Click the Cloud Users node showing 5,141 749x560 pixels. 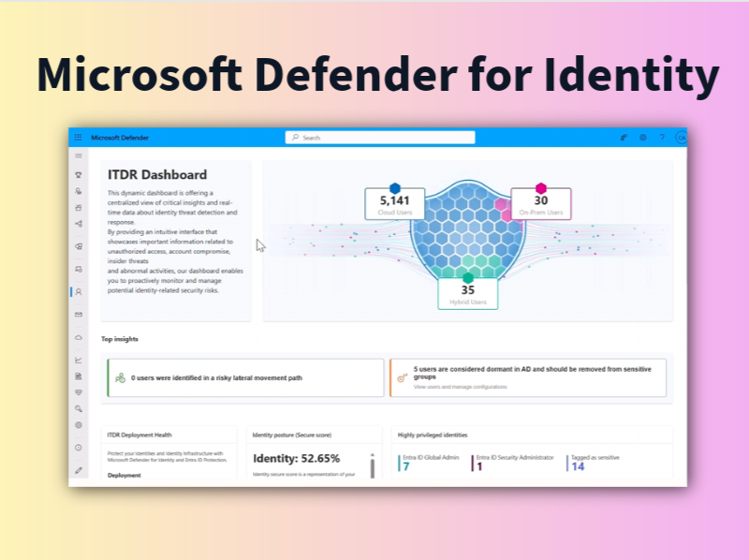point(396,199)
